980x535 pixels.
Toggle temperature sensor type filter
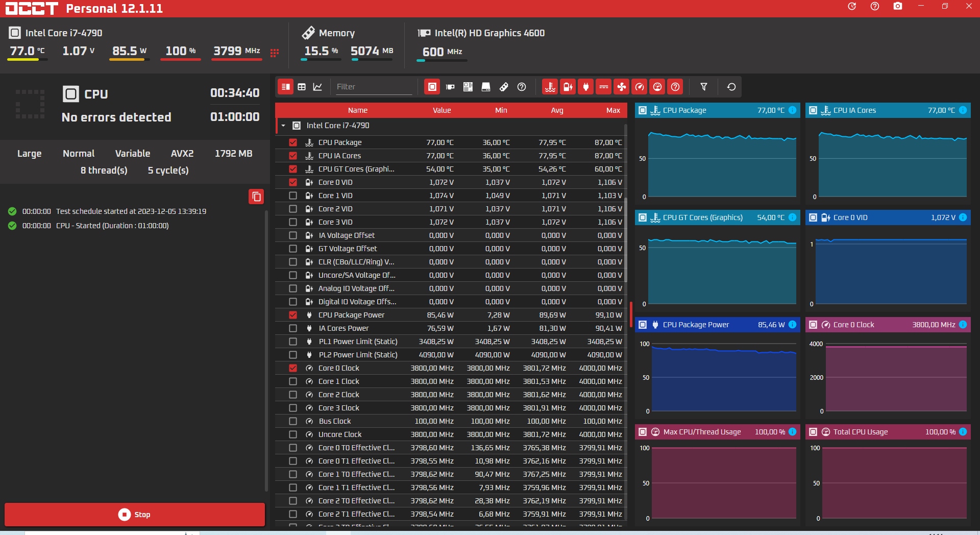[x=550, y=87]
